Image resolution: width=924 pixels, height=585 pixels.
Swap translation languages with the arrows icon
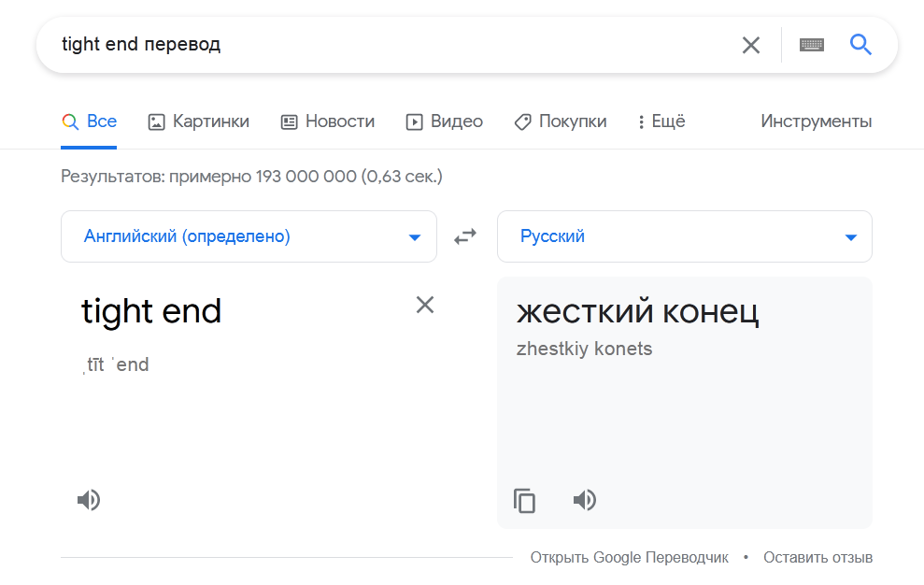click(x=465, y=236)
